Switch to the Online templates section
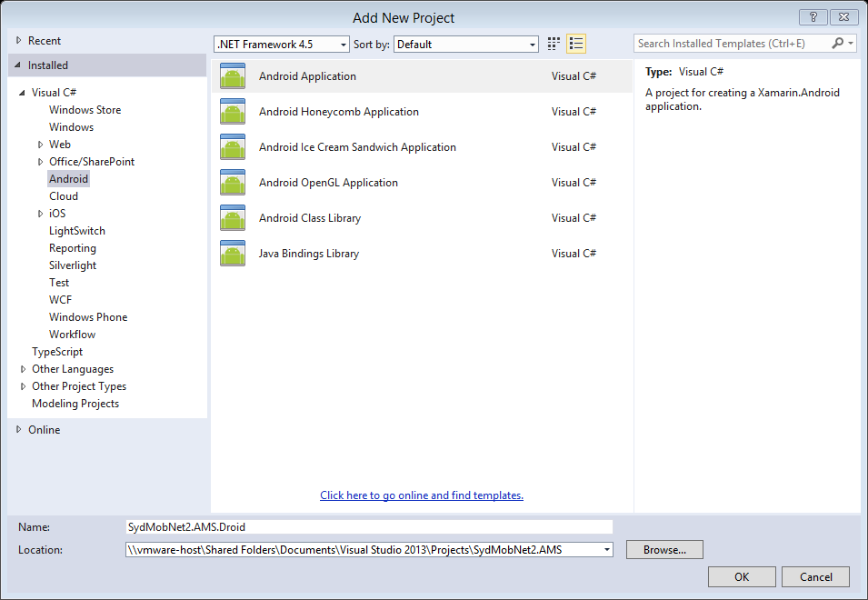Viewport: 868px width, 600px height. (x=42, y=429)
